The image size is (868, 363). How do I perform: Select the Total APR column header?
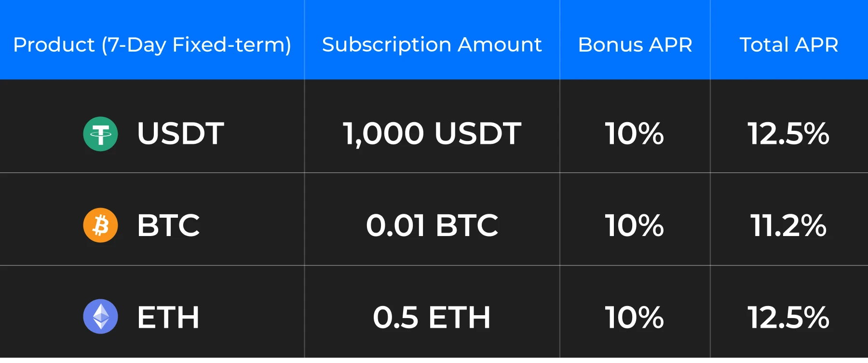(x=788, y=45)
